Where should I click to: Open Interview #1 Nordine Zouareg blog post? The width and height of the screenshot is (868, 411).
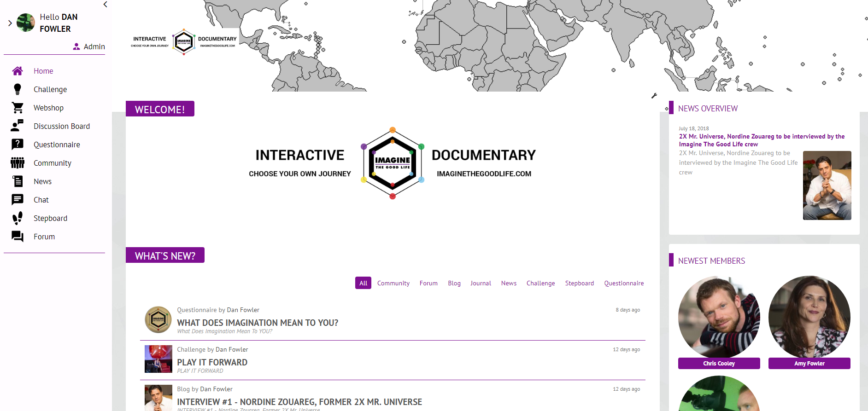pos(299,402)
